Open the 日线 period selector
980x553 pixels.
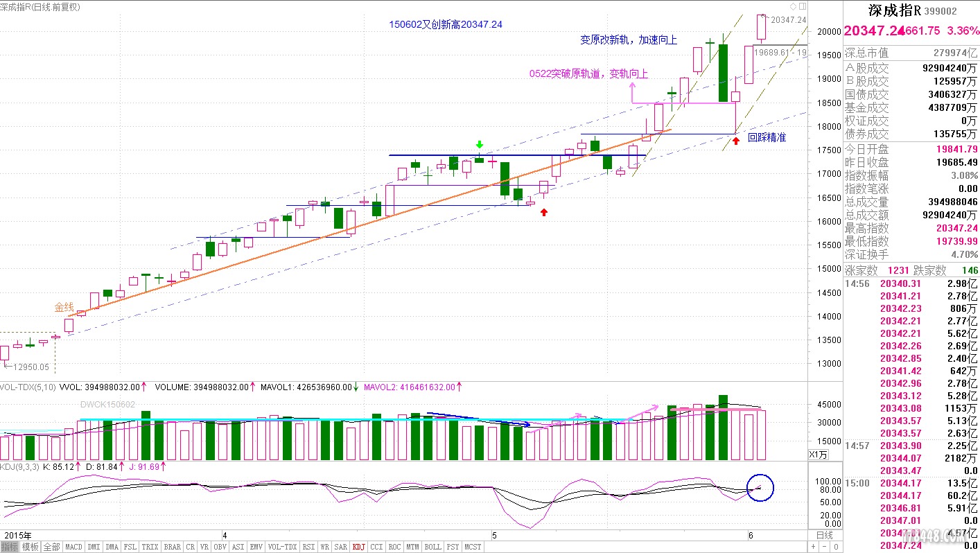[825, 535]
